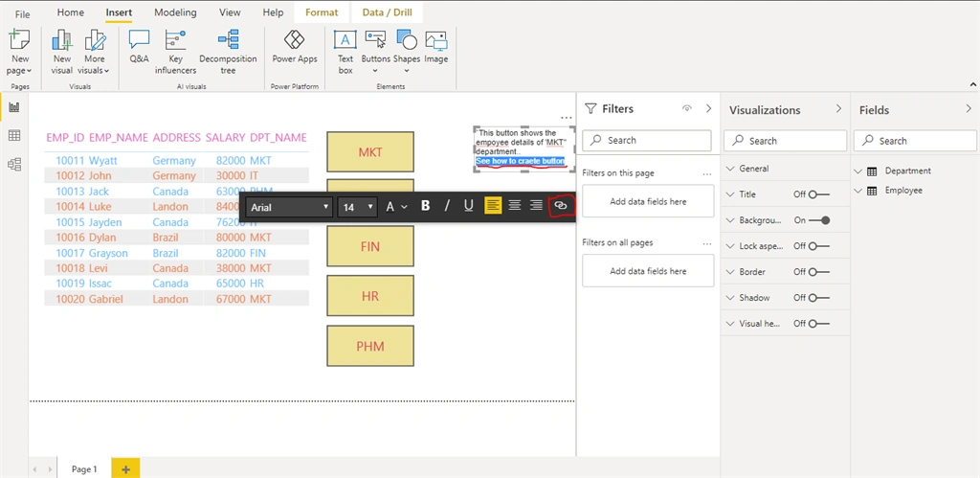980x478 pixels.
Task: Switch to Report view in sidebar
Action: tap(13, 107)
